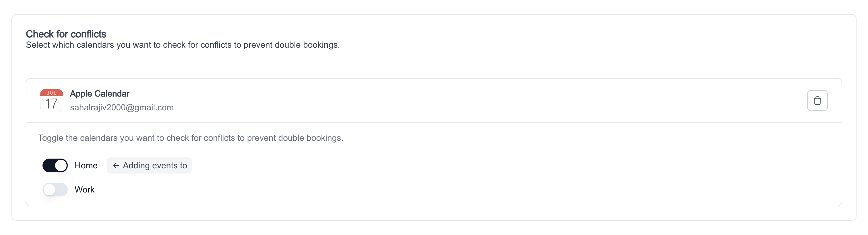Click the Check for conflicts heading
The height and width of the screenshot is (235, 868).
tap(66, 34)
